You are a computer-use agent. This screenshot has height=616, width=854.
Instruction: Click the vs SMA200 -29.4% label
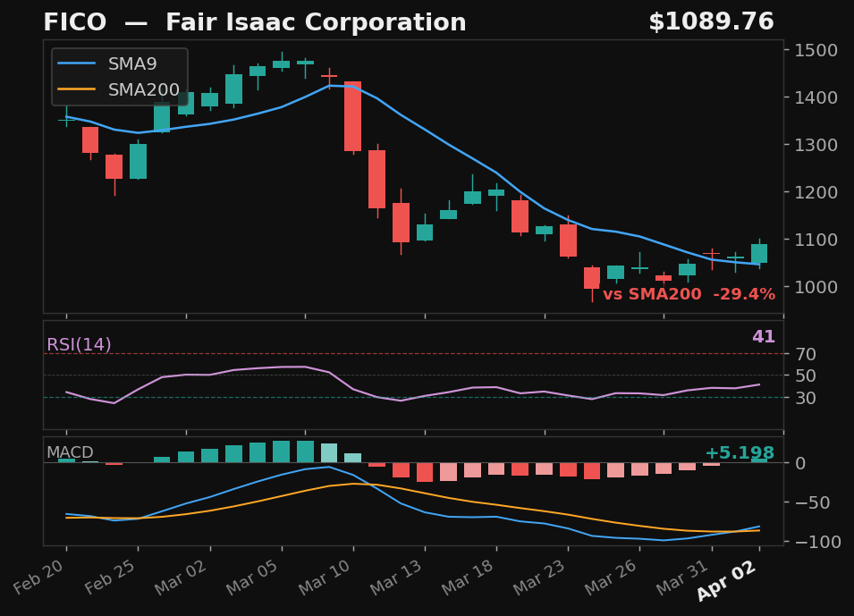click(690, 292)
